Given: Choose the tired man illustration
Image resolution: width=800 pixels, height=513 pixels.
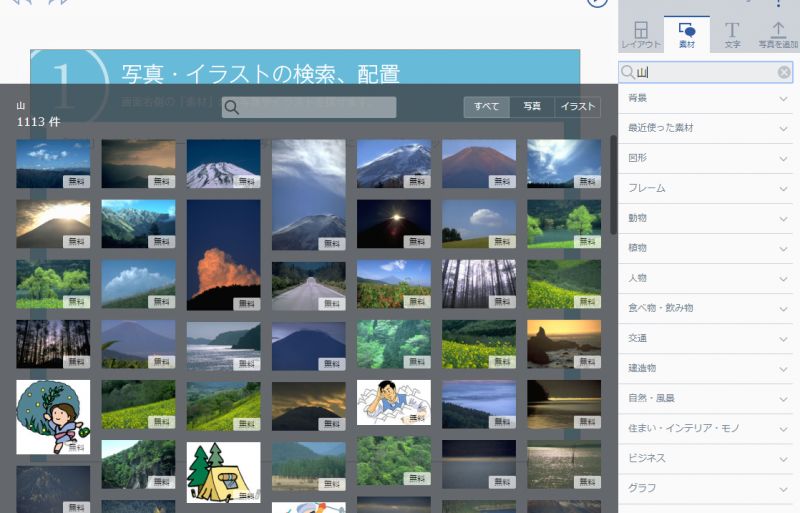Looking at the screenshot, I should point(394,402).
